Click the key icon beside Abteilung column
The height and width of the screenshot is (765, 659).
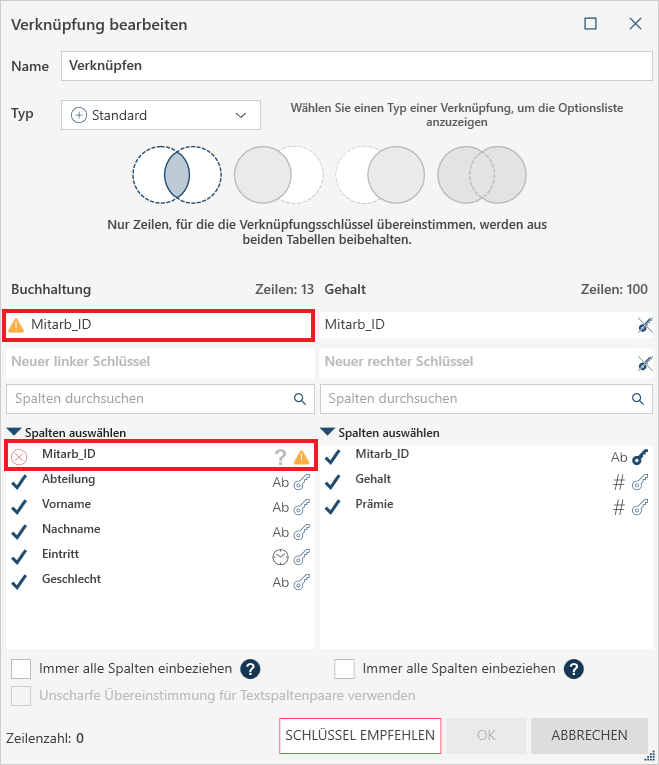click(302, 482)
